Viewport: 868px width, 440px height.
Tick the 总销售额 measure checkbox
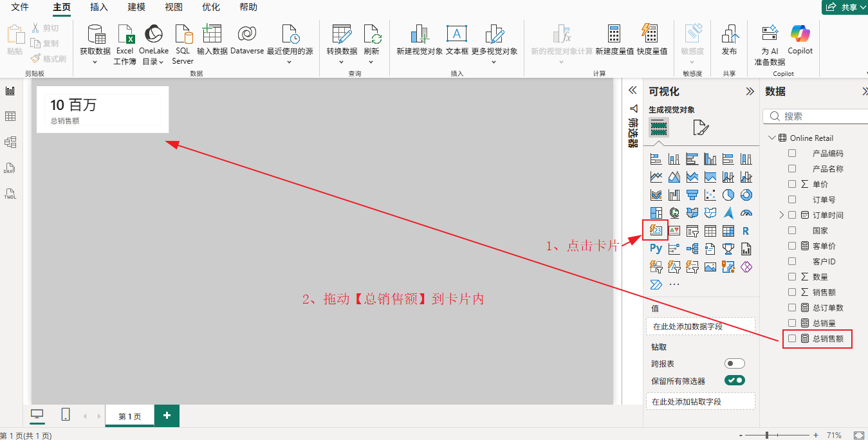click(792, 338)
